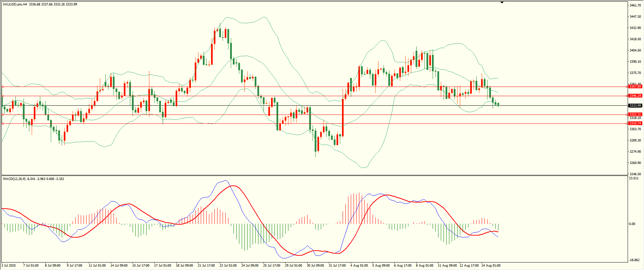Click the 4 Aug 01:00 time label
Image resolution: width=644 pixels, height=270 pixels.
359,266
